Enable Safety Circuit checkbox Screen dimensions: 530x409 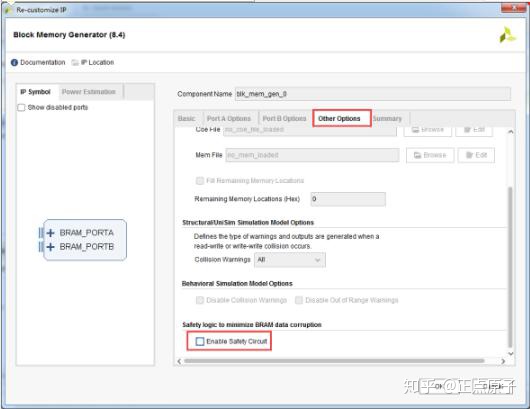pyautogui.click(x=200, y=341)
